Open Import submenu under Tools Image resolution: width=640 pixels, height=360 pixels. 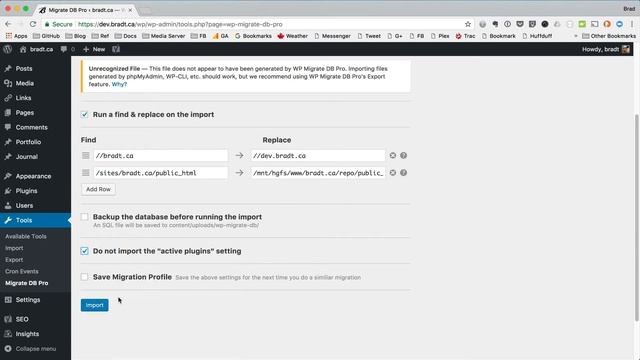tap(14, 248)
